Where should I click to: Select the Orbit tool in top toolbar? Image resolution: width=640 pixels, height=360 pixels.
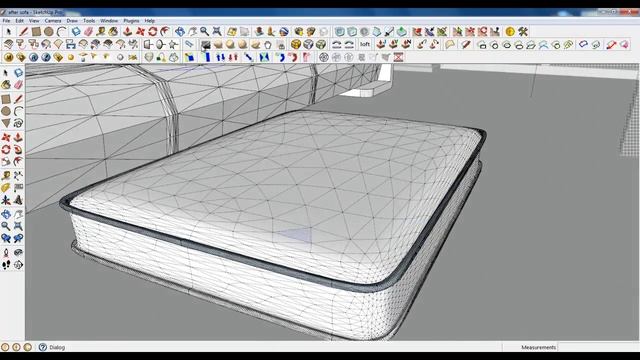pyautogui.click(x=180, y=31)
